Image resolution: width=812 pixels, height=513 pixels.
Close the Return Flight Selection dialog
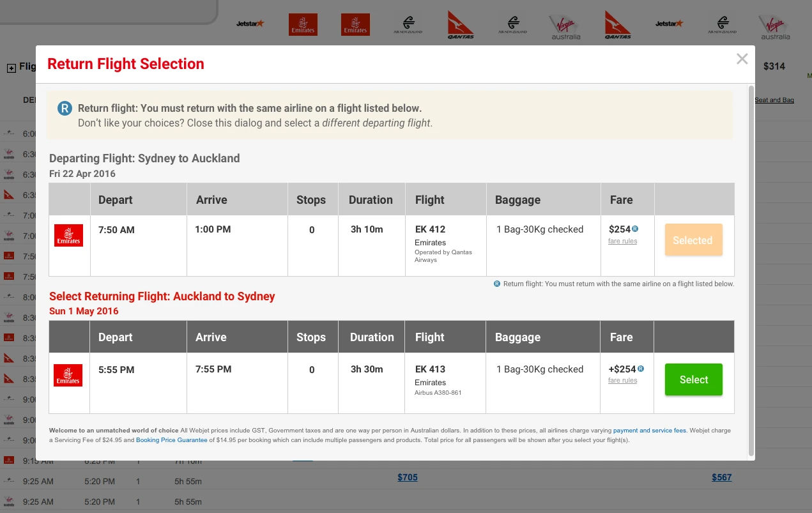pos(742,59)
